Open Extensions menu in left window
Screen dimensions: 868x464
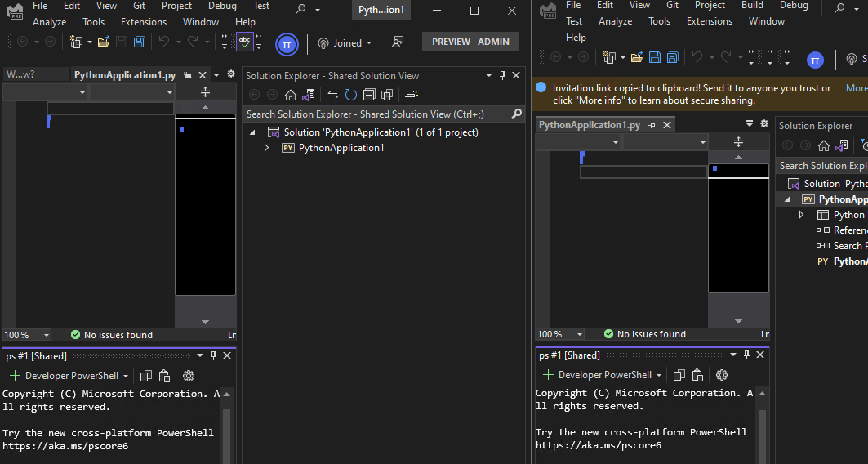144,22
